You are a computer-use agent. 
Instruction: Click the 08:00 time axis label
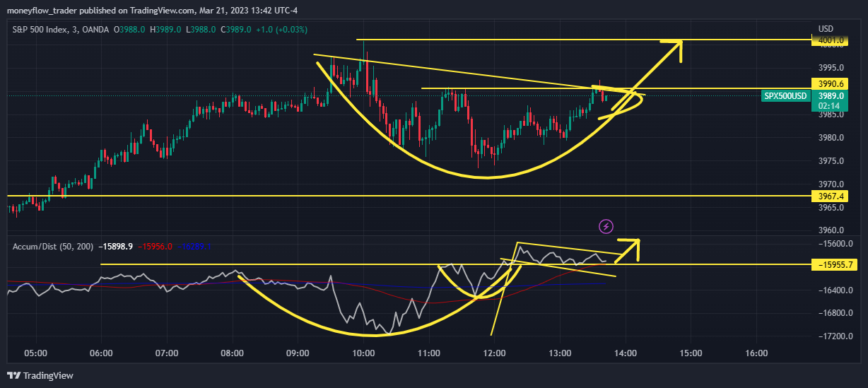pyautogui.click(x=232, y=352)
